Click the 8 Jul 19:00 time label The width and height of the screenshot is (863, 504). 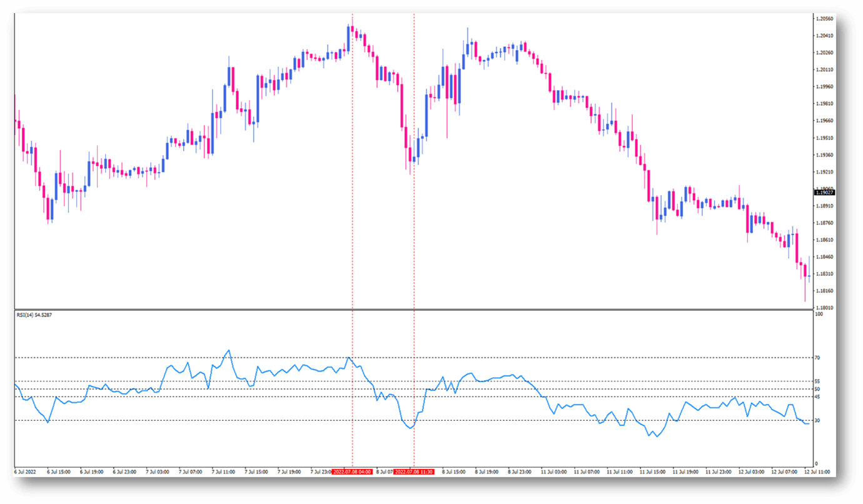pyautogui.click(x=486, y=471)
